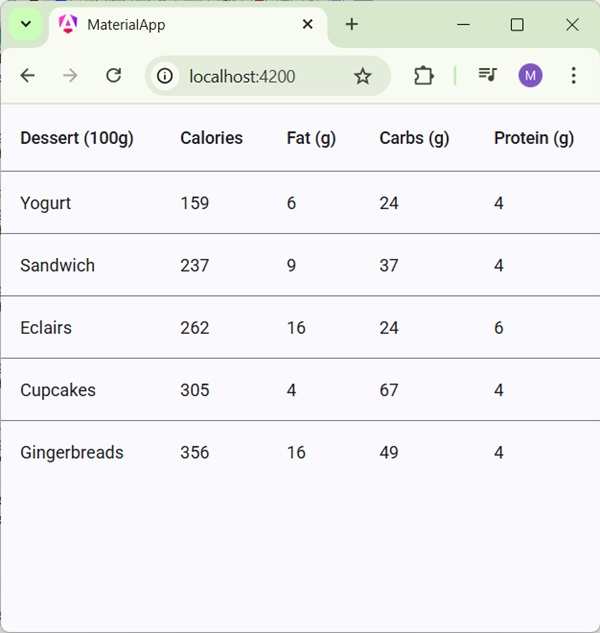The height and width of the screenshot is (633, 600).
Task: Bookmark this page with the star icon
Action: (363, 76)
